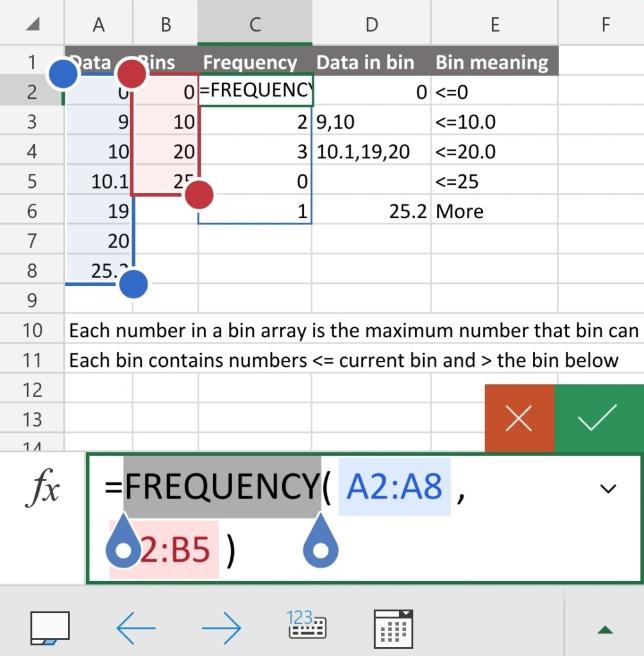Cancel formula entry with the red X

tap(519, 419)
